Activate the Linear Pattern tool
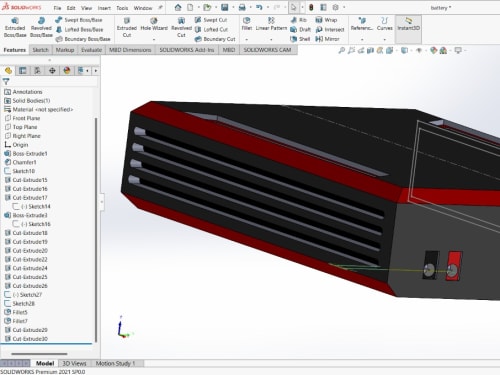 click(x=271, y=24)
